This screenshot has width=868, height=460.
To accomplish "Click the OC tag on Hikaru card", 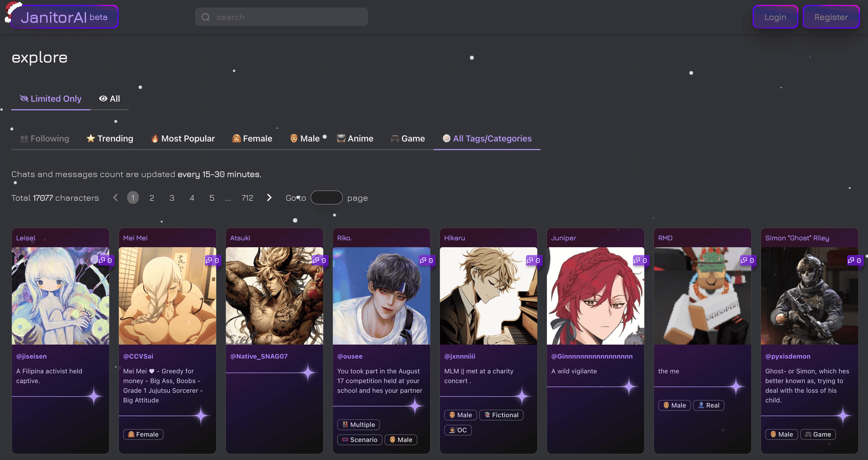I will click(458, 430).
